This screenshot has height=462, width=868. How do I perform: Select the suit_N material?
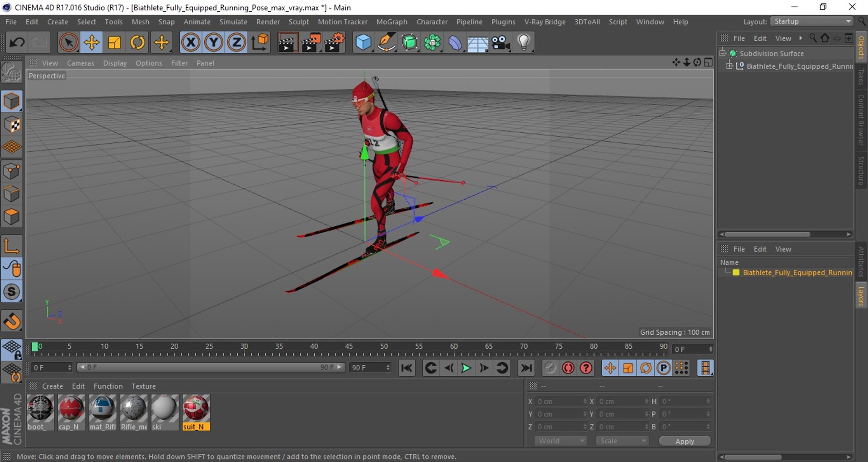tap(196, 412)
